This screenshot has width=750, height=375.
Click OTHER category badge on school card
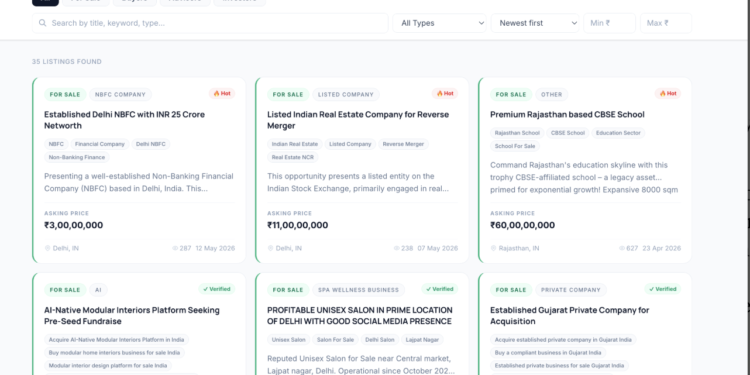click(x=551, y=95)
